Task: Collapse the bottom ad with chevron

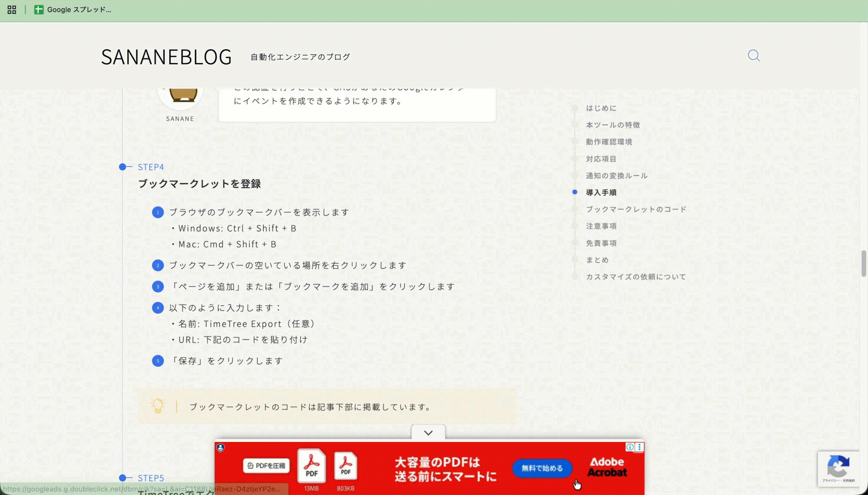Action: click(x=428, y=432)
